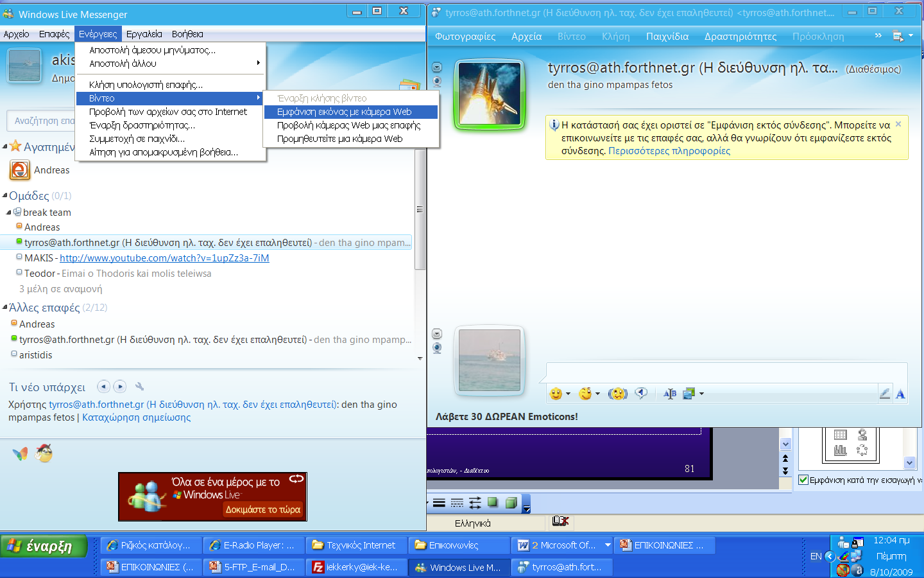Click webcam icon beside contact's rocket picture
The image size is (924, 578).
[x=437, y=82]
